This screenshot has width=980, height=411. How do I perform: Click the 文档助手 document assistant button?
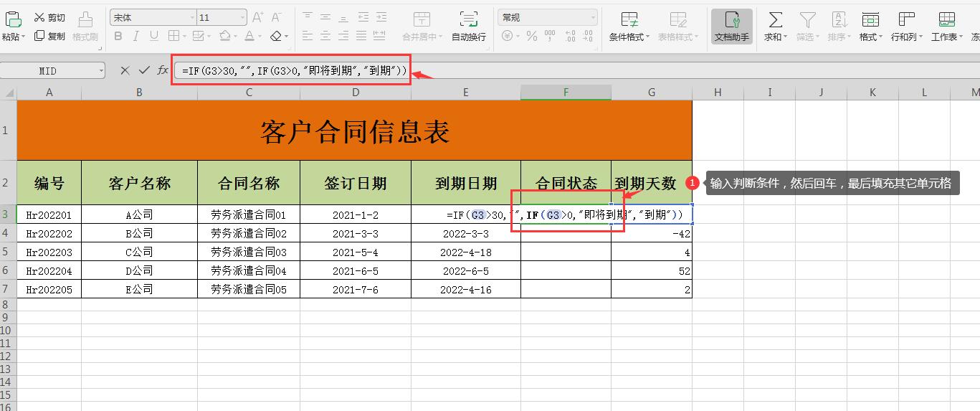(x=732, y=27)
